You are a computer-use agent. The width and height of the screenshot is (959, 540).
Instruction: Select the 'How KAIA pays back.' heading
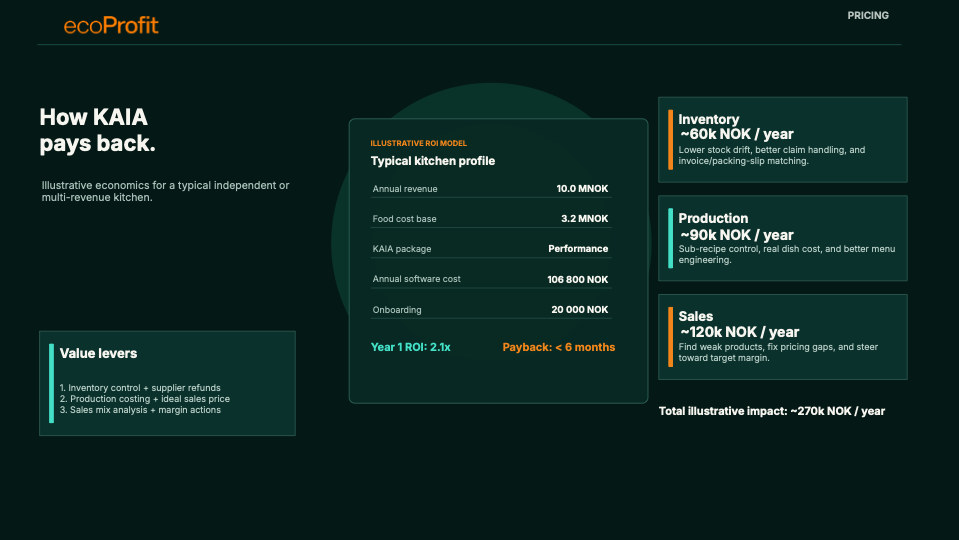tap(97, 130)
